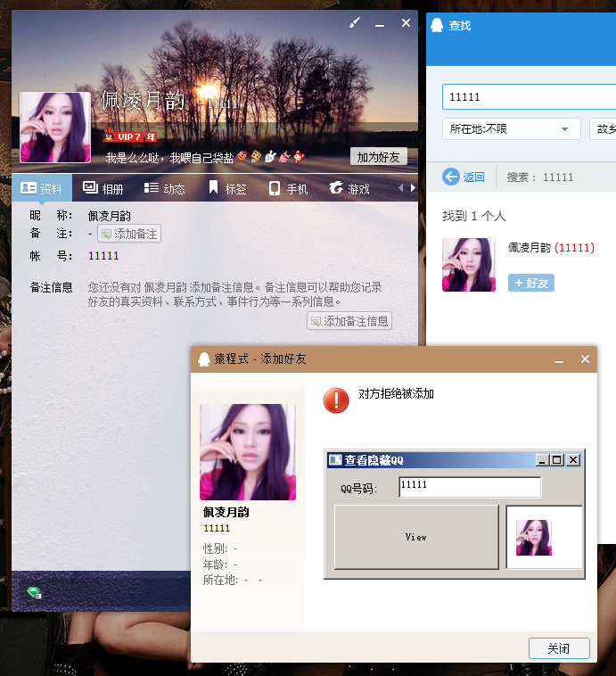Click the 关闭 button in 添加好友 dialog
Screen dimensions: 616x676
(559, 648)
